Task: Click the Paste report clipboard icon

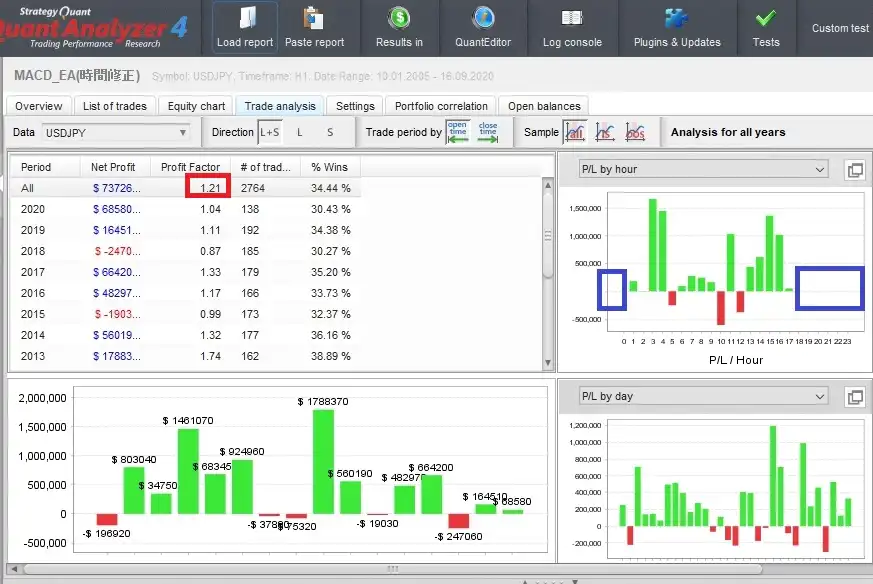Action: point(314,19)
